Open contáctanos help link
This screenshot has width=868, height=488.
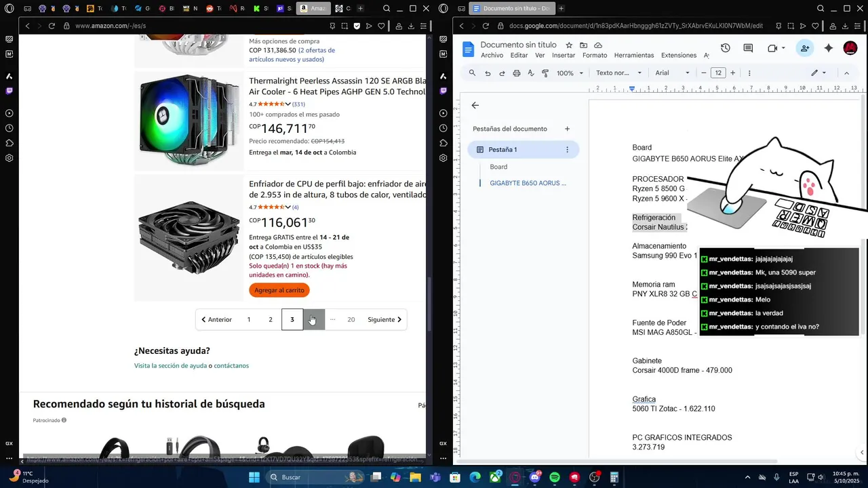pyautogui.click(x=231, y=366)
